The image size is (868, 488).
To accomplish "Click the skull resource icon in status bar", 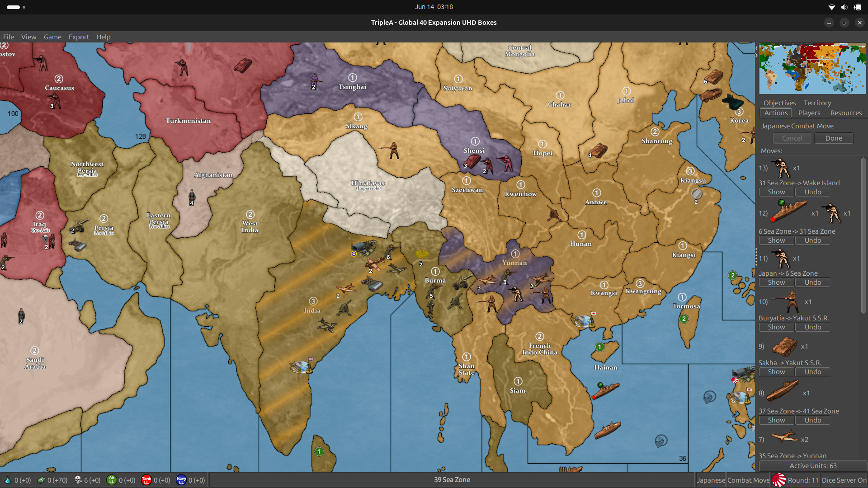I will tap(78, 480).
